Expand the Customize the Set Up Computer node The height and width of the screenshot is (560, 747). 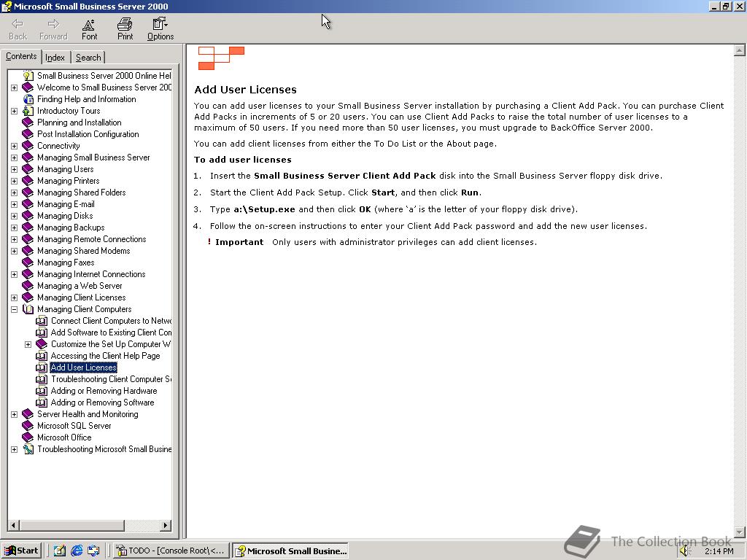pyautogui.click(x=28, y=344)
